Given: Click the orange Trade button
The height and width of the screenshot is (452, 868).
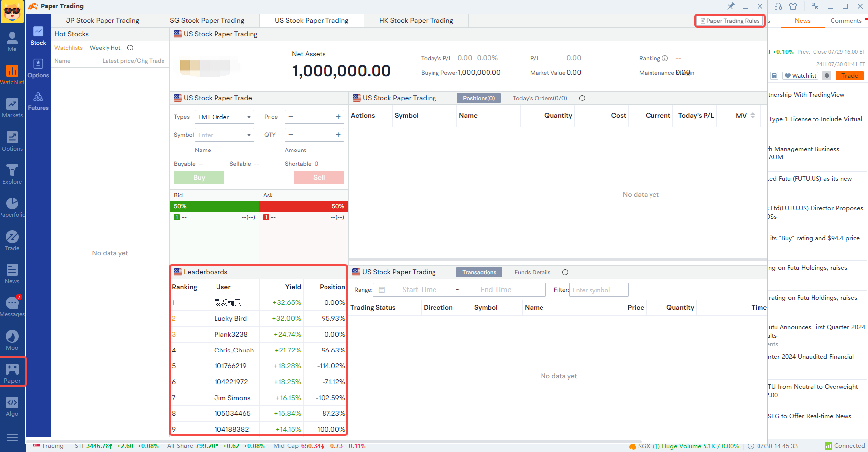Looking at the screenshot, I should [x=850, y=76].
